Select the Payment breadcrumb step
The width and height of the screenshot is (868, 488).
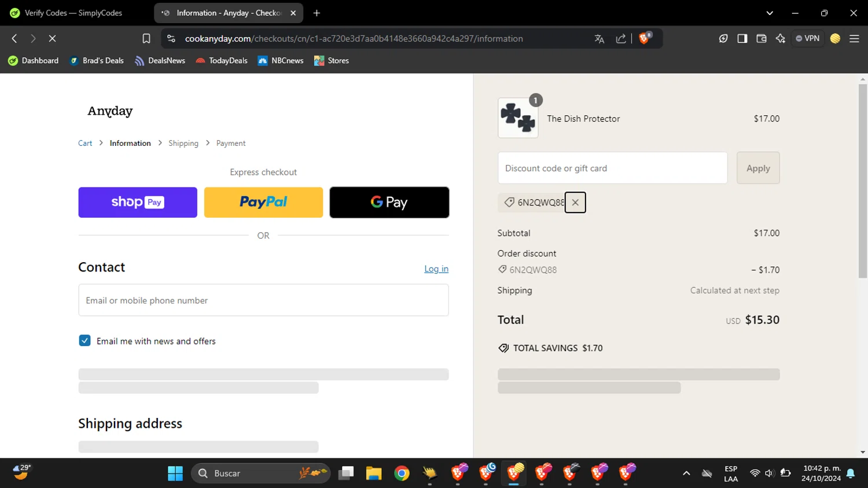(x=231, y=143)
